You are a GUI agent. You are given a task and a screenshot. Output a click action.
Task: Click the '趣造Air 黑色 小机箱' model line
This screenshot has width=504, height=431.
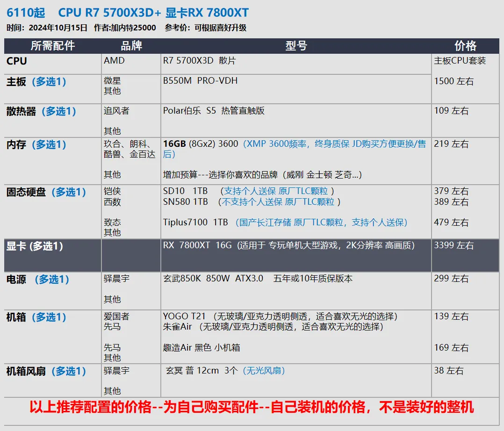click(202, 348)
